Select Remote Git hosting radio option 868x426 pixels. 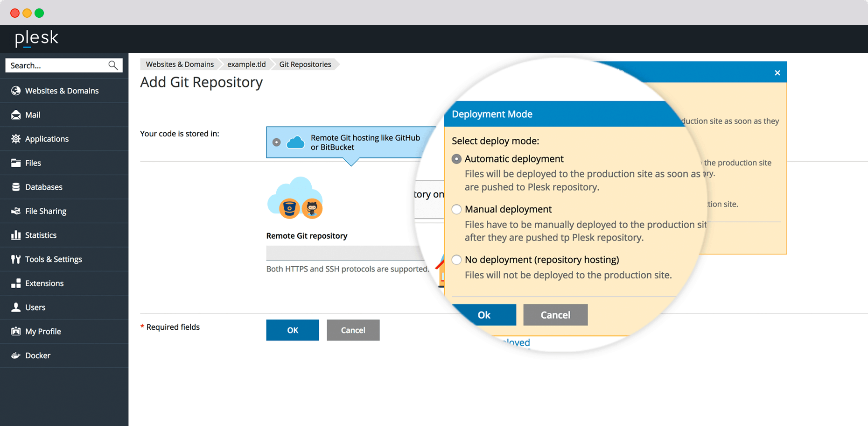click(277, 142)
